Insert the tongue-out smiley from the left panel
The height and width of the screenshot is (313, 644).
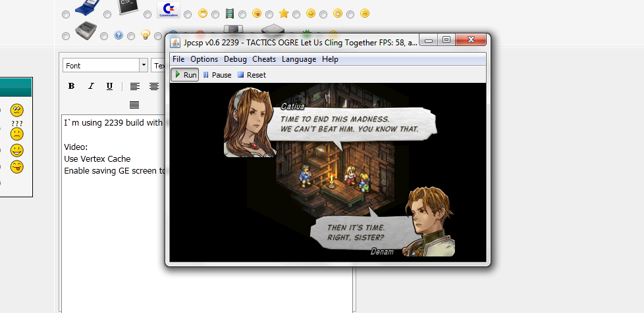[17, 166]
